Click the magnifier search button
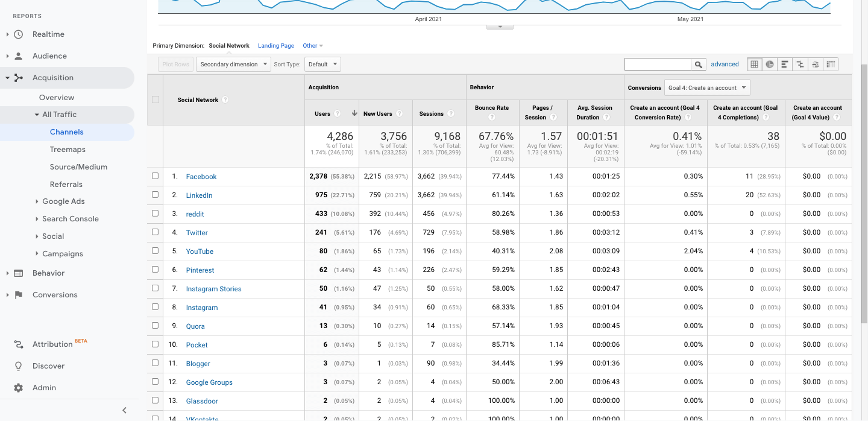The image size is (868, 421). [699, 65]
